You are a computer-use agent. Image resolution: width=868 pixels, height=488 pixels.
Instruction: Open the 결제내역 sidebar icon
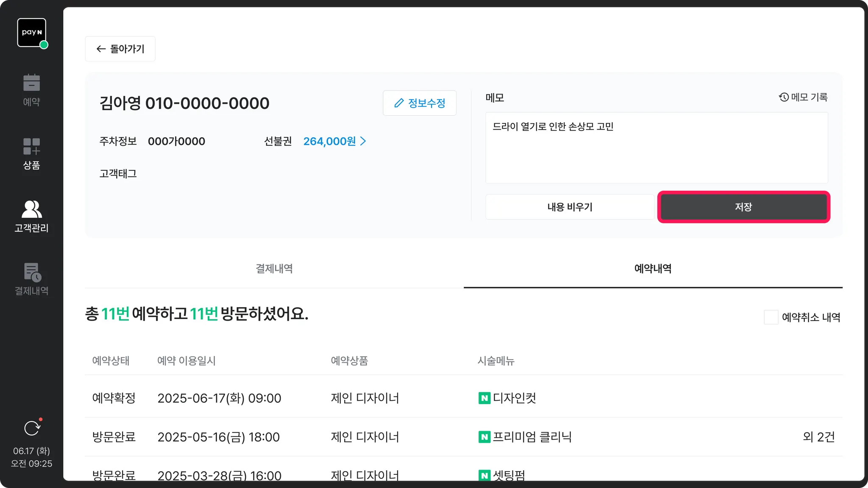pos(32,272)
